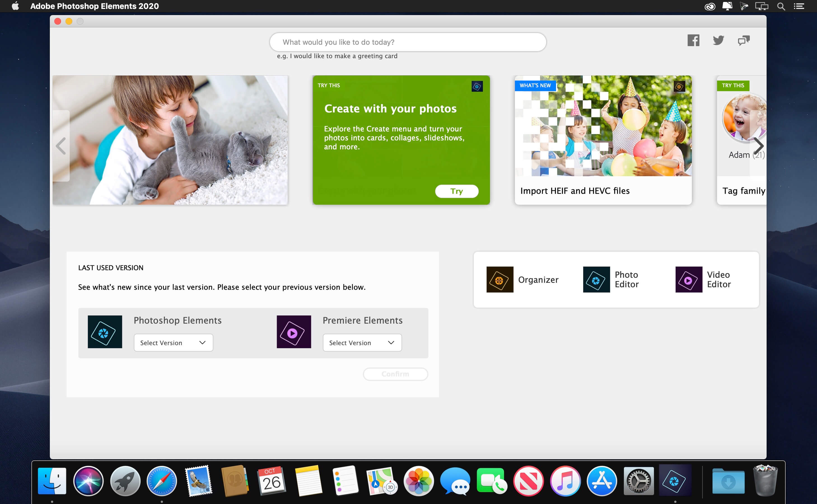Viewport: 817px width, 504px height.
Task: Click the Confirm button
Action: point(395,373)
